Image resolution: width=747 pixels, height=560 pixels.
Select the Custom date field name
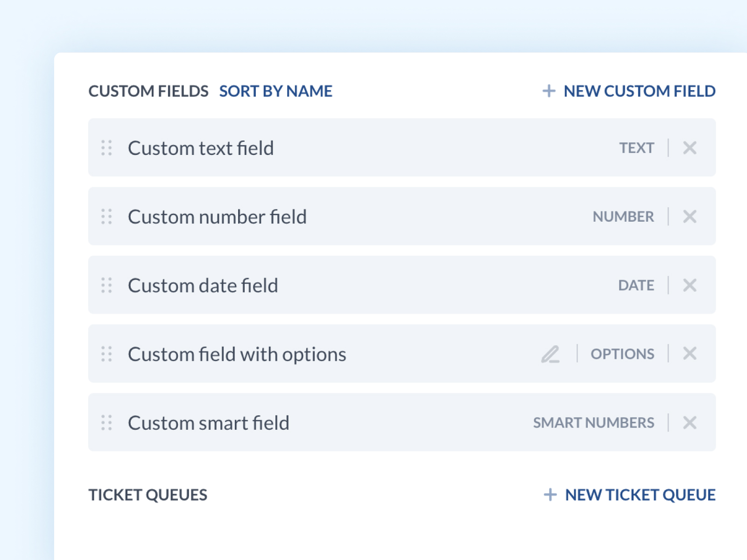click(203, 286)
